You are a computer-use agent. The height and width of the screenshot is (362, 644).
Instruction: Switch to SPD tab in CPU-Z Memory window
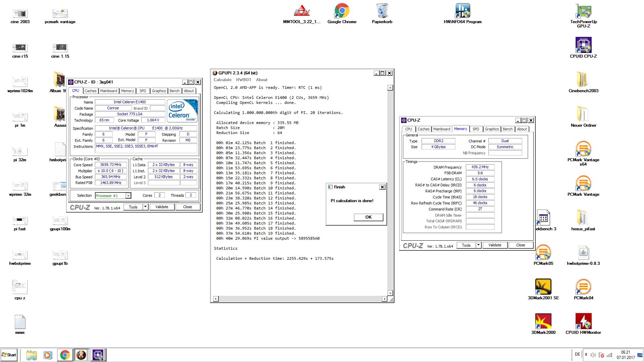click(x=476, y=129)
